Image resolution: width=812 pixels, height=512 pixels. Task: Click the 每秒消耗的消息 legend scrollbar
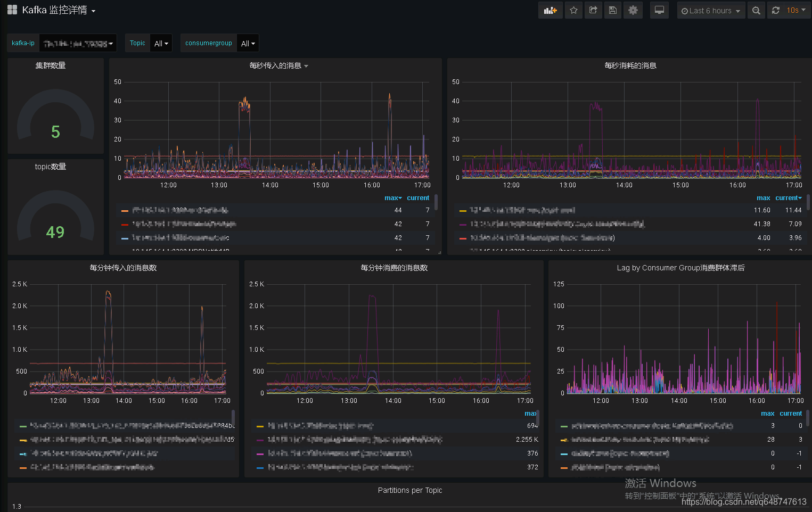pos(808,202)
